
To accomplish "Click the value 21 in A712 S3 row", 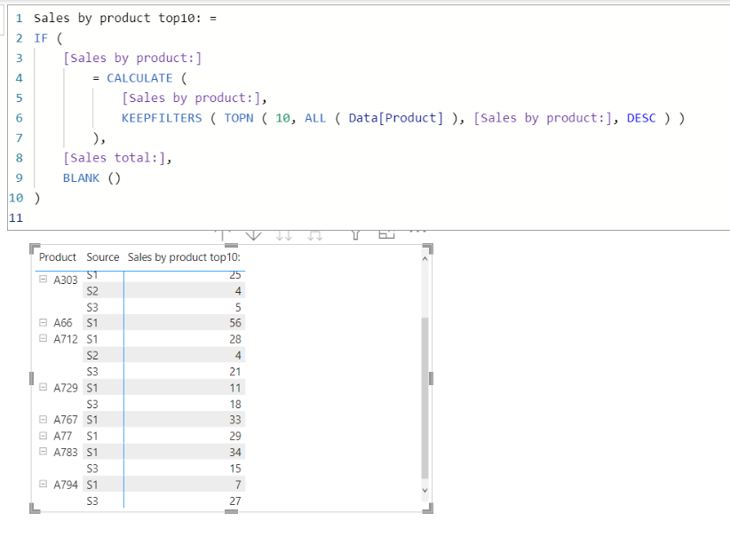I will point(235,372).
